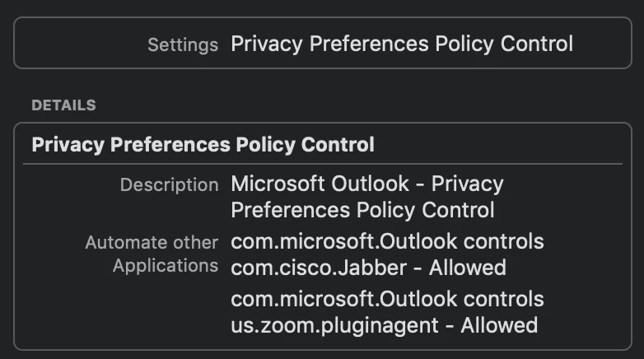Click the bold Privacy Preferences Policy Control header

(203, 145)
